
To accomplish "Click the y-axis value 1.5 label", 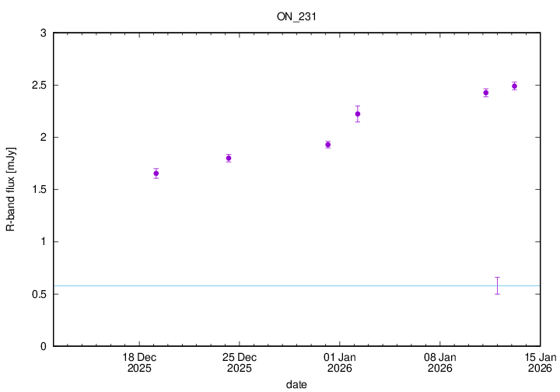I will 38,190.
